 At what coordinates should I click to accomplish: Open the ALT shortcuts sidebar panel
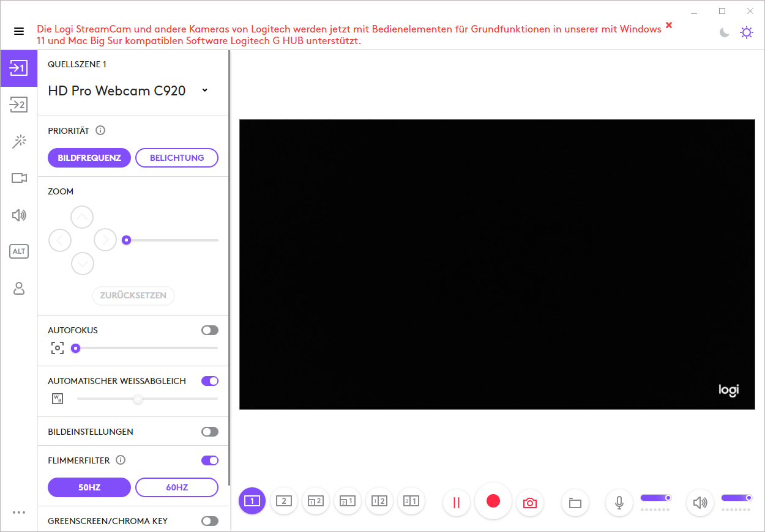[x=19, y=251]
